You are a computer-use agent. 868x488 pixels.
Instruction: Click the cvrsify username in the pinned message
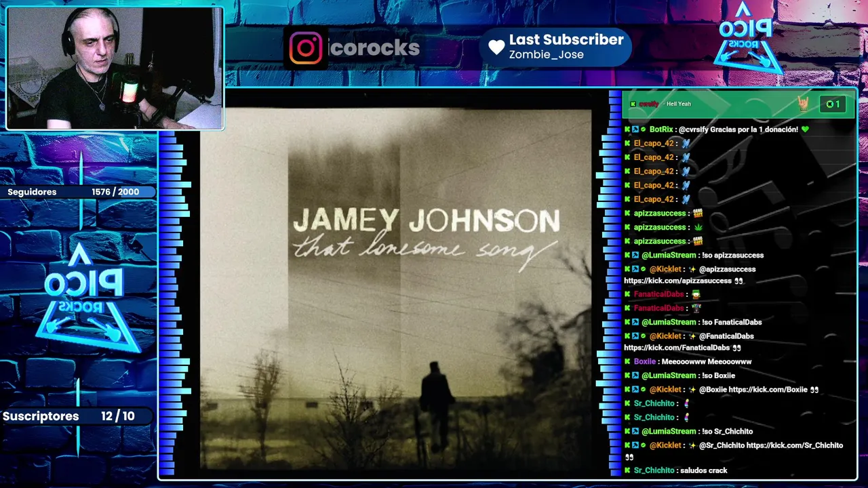coord(649,104)
